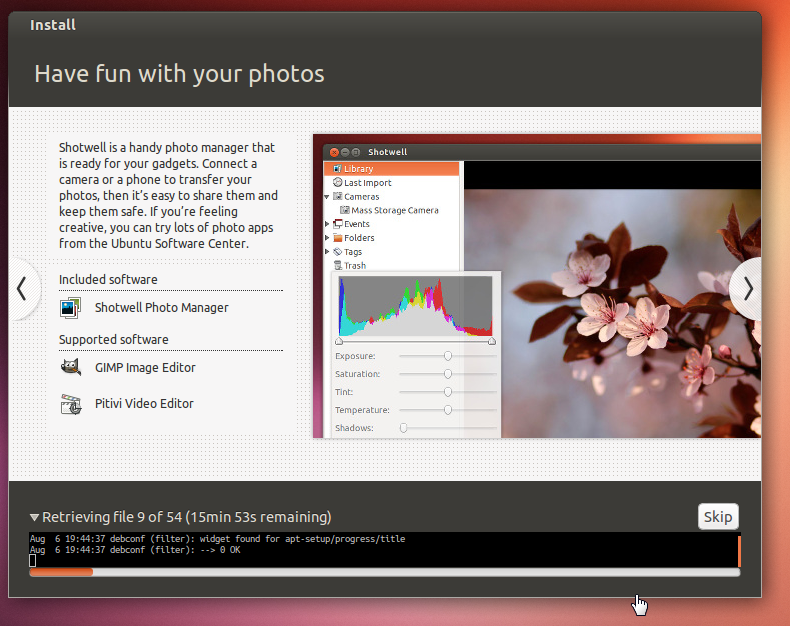790x626 pixels.
Task: Click the Tint slider handle
Action: (447, 392)
